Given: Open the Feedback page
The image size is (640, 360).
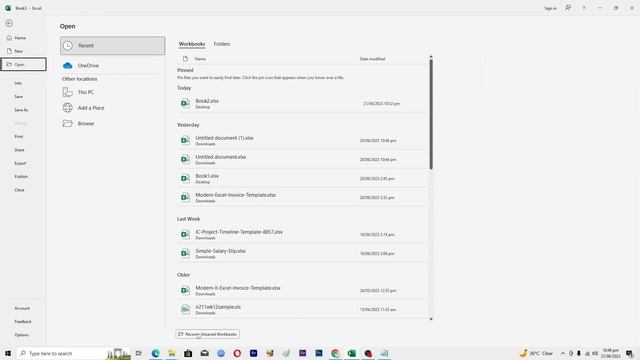Looking at the screenshot, I should point(23,322).
